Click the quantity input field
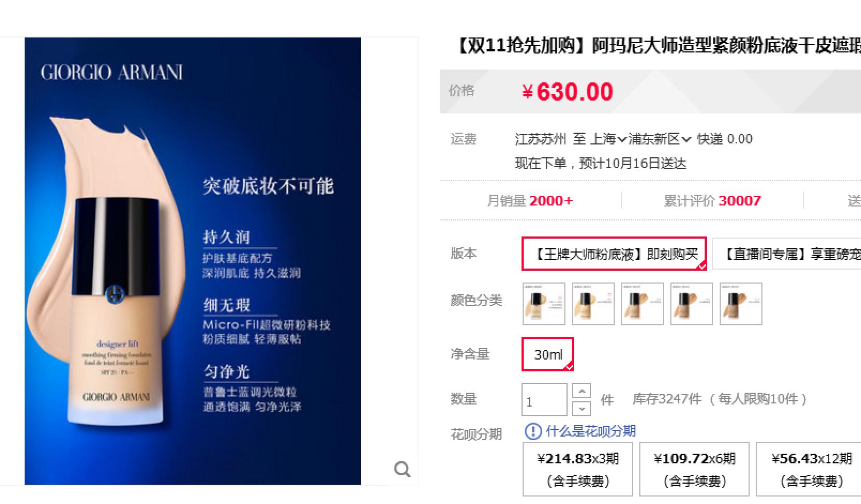 pos(544,400)
